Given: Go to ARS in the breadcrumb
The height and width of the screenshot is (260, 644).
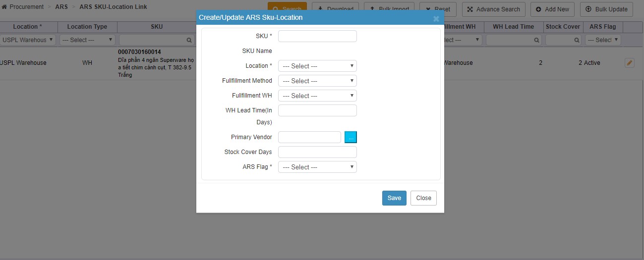Looking at the screenshot, I should [61, 7].
